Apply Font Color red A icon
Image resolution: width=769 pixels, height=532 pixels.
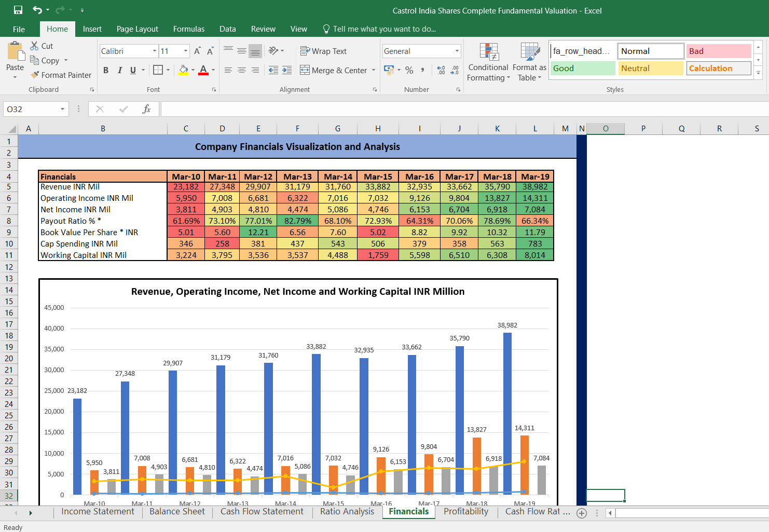203,70
